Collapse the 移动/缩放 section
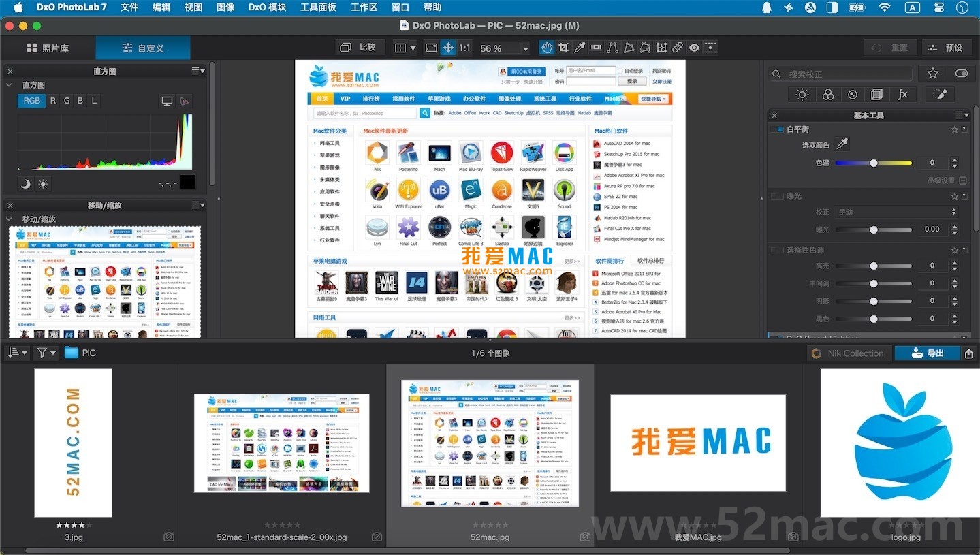This screenshot has width=980, height=555. point(9,219)
